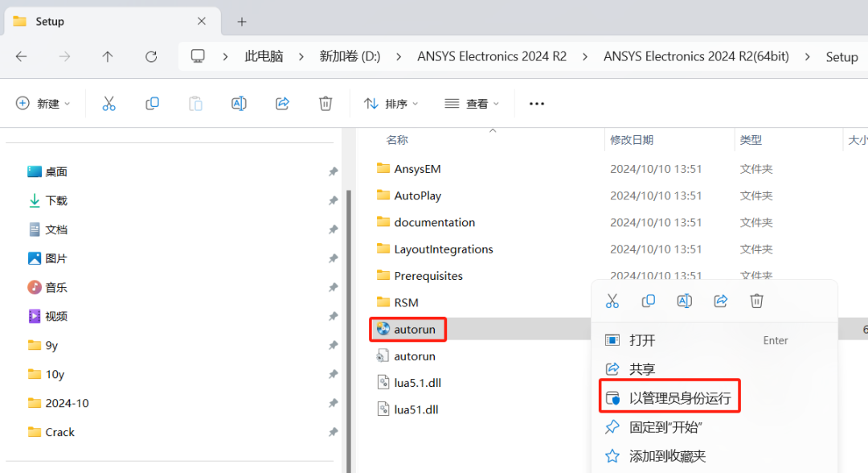Switch to the Setup tab
Image resolution: width=868 pixels, height=473 pixels.
113,22
